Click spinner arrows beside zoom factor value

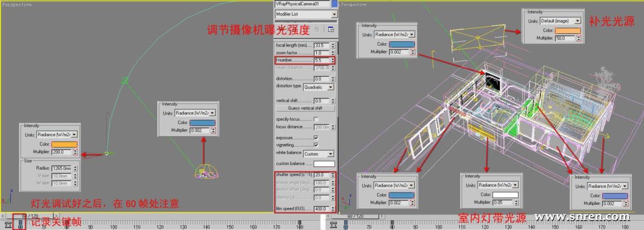tap(333, 53)
